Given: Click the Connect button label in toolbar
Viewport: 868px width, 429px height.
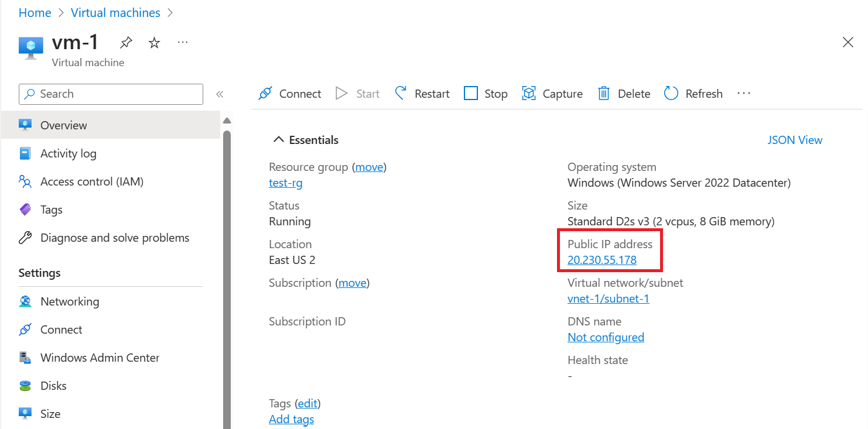Looking at the screenshot, I should (x=300, y=94).
